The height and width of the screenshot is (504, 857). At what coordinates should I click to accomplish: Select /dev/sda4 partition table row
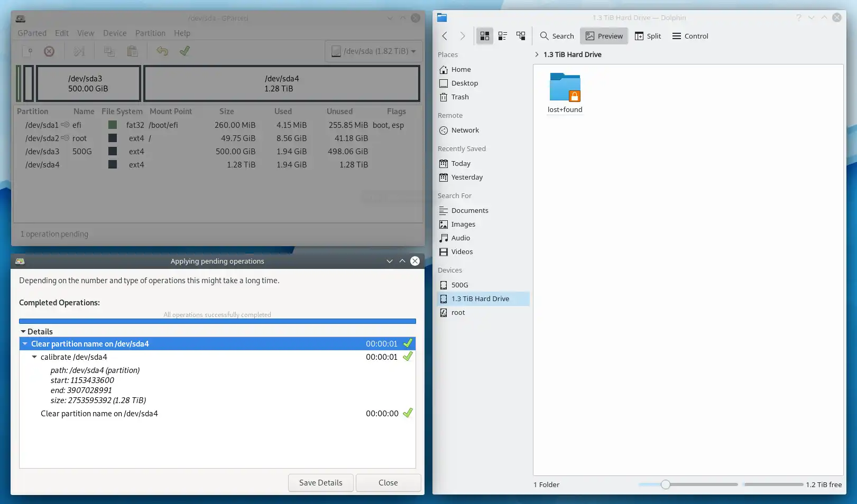pos(218,165)
